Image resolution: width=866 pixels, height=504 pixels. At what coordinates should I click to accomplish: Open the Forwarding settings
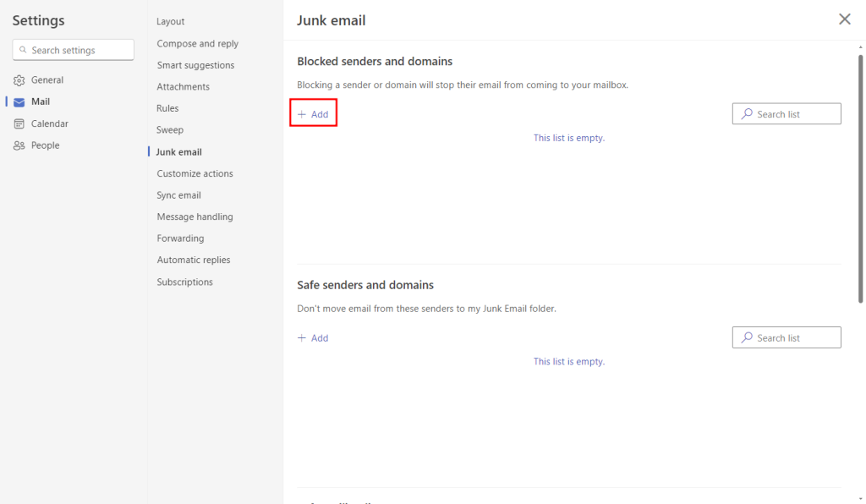179,238
